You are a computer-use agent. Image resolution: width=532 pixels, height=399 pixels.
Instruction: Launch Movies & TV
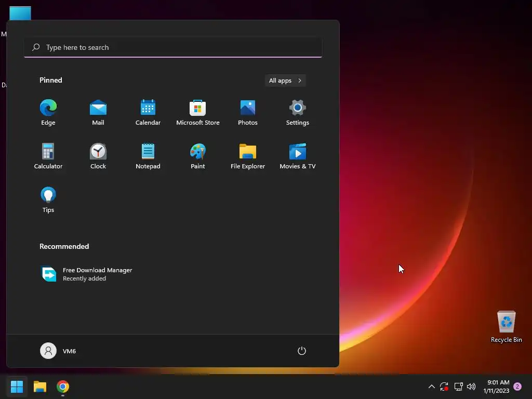click(298, 156)
